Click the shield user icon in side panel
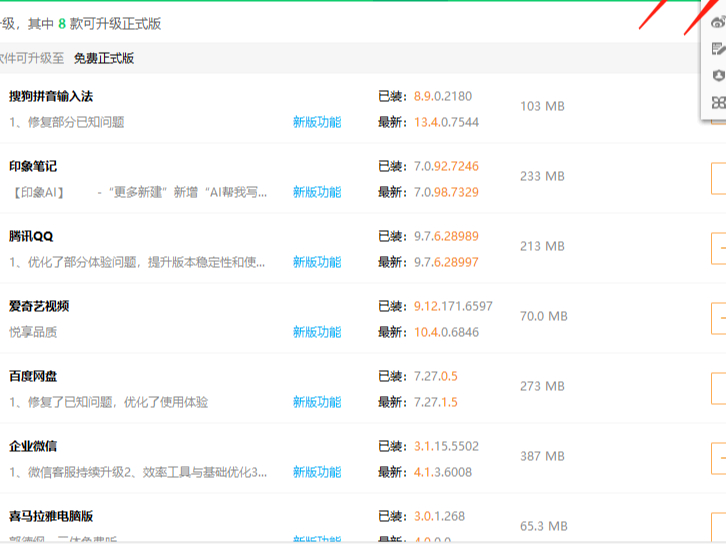726x544 pixels. [719, 75]
